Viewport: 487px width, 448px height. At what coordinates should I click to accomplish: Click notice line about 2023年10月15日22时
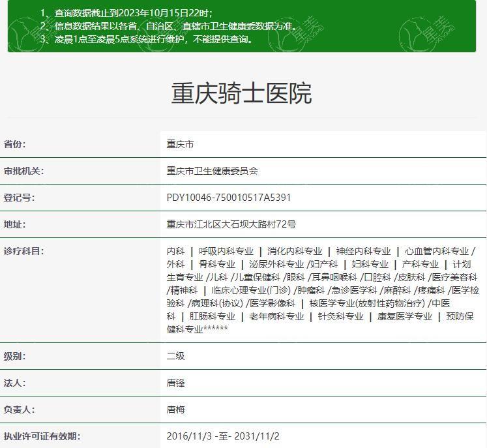(x=126, y=13)
